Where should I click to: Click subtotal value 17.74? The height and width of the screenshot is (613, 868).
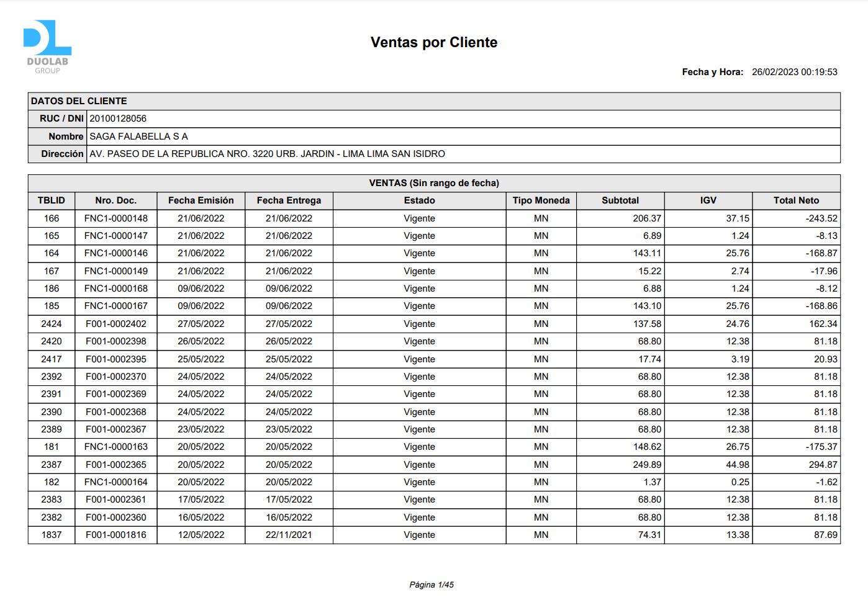tap(649, 359)
